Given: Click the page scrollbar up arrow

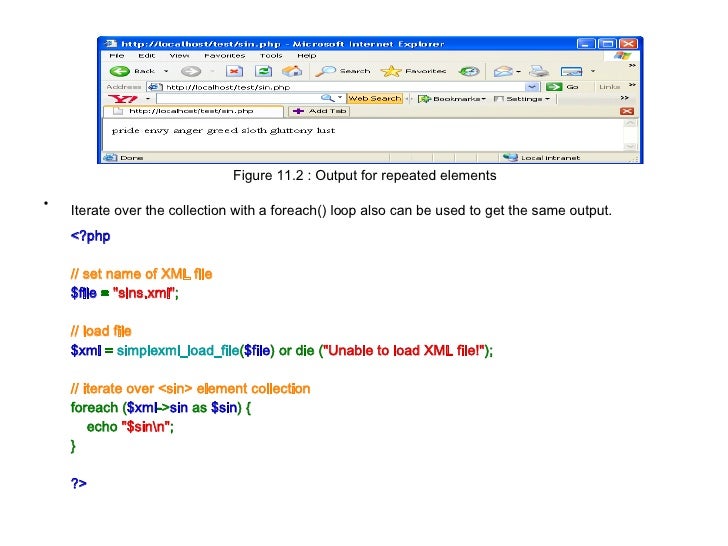Looking at the screenshot, I should (630, 123).
